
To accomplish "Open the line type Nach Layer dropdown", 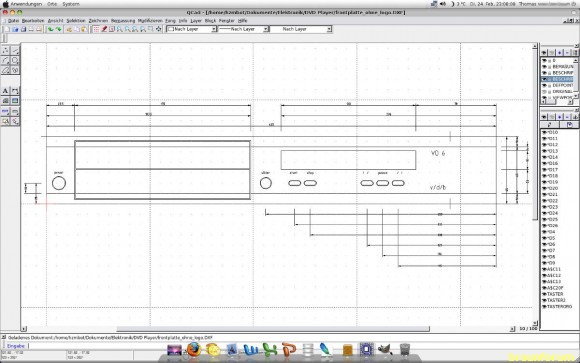I will point(301,29).
